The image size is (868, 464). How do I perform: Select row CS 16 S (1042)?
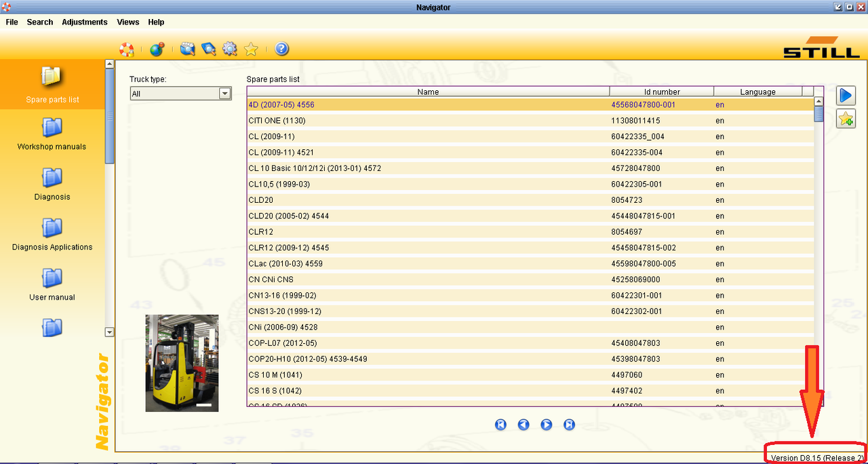[530, 391]
